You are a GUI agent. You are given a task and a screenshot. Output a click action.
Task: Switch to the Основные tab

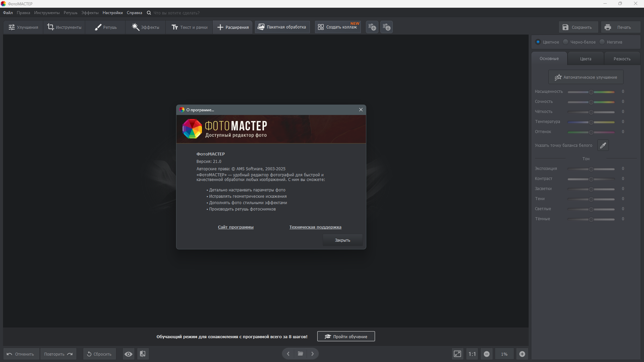(x=549, y=59)
